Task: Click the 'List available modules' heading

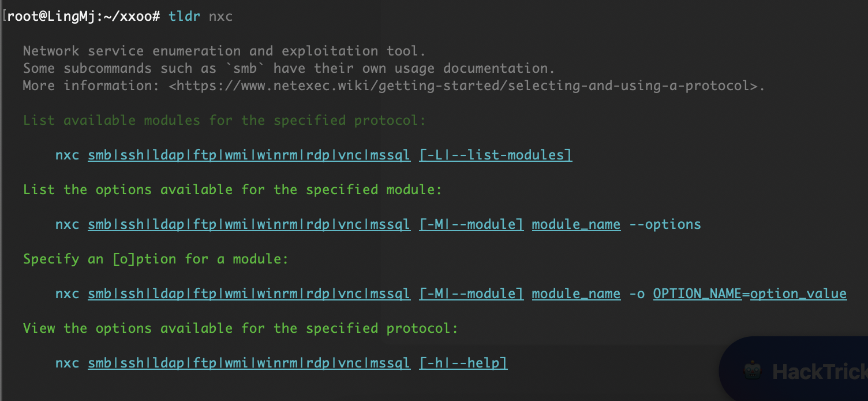Action: click(225, 120)
